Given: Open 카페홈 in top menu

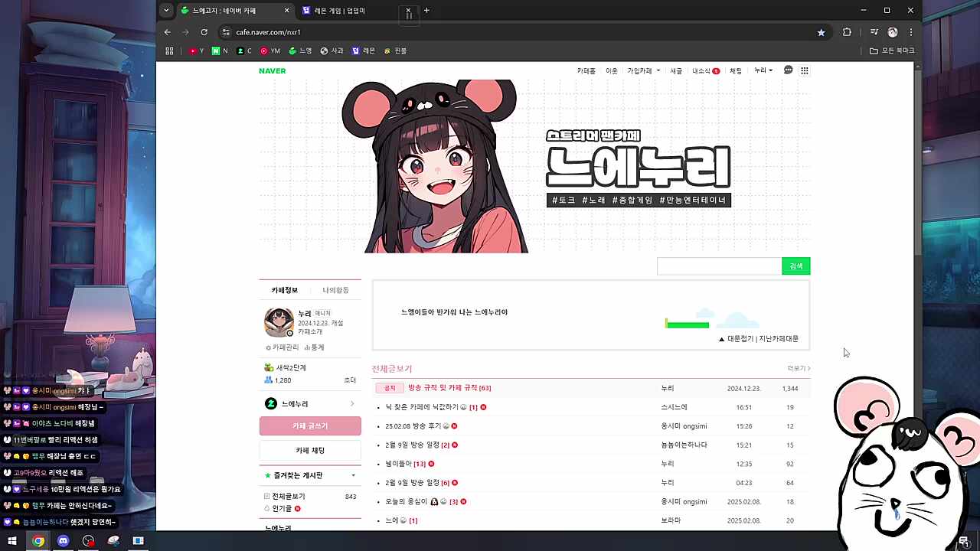Looking at the screenshot, I should coord(586,70).
